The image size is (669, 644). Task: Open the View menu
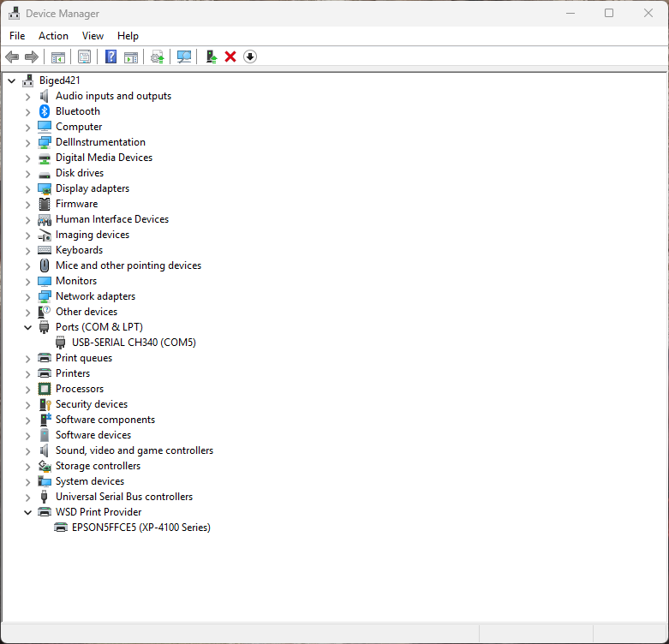click(x=93, y=36)
